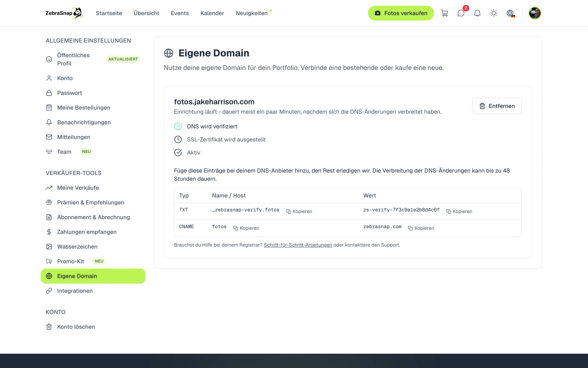Open Events in navigation
The width and height of the screenshot is (588, 368).
click(180, 13)
